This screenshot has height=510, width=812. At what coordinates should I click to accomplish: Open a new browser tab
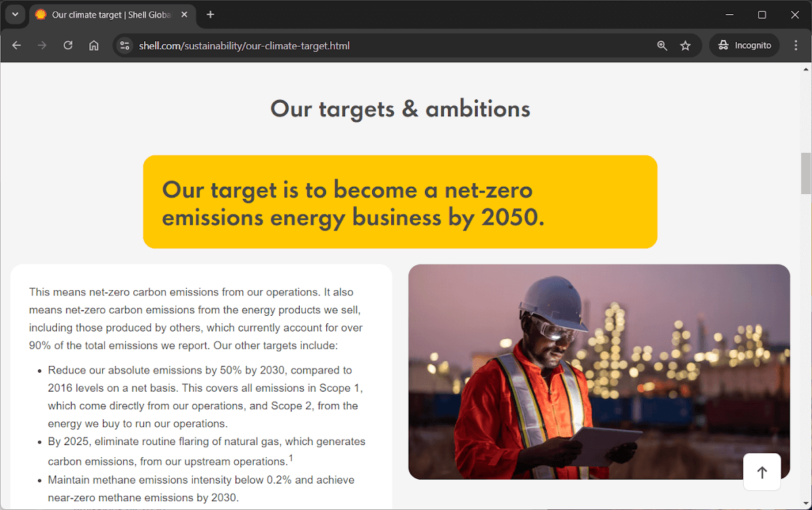pyautogui.click(x=210, y=14)
